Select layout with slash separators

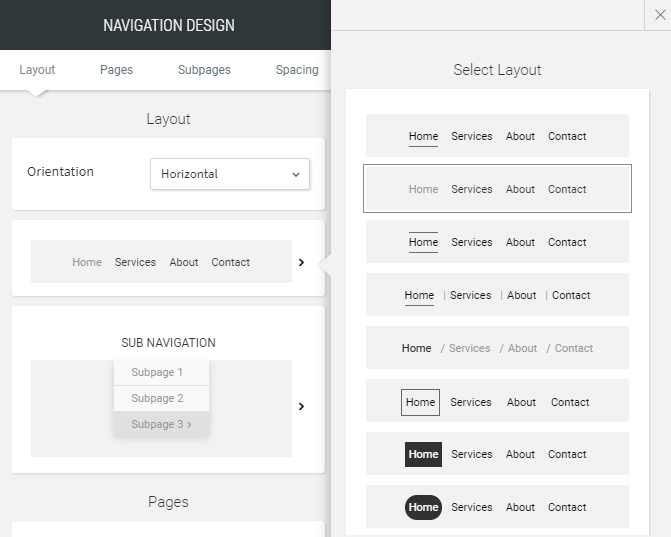pos(497,348)
